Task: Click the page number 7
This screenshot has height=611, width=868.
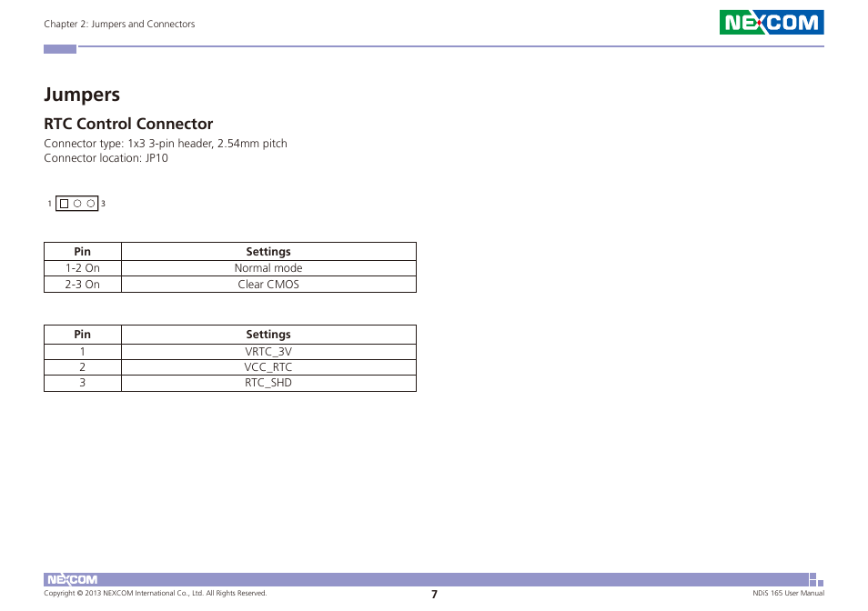Action: 435,595
